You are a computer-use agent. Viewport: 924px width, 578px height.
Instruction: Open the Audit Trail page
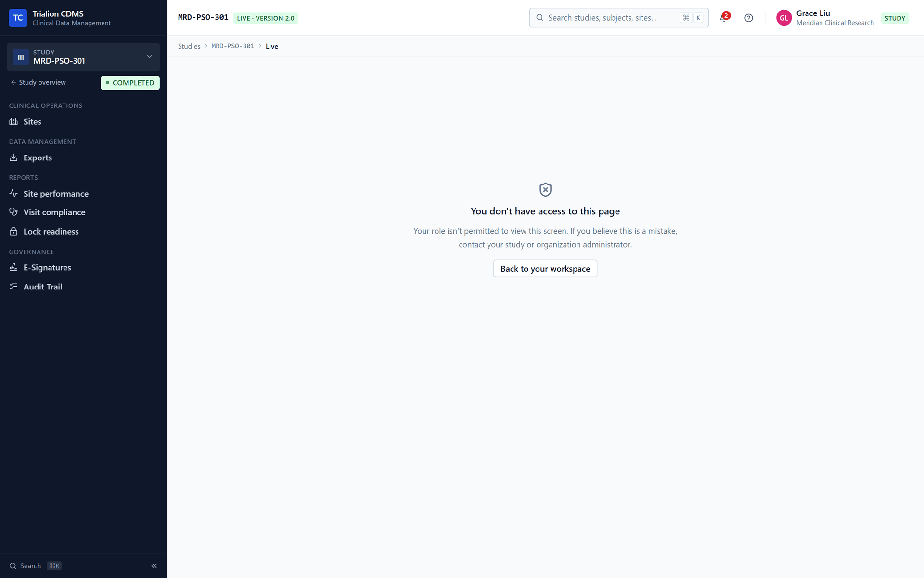[x=83, y=287]
